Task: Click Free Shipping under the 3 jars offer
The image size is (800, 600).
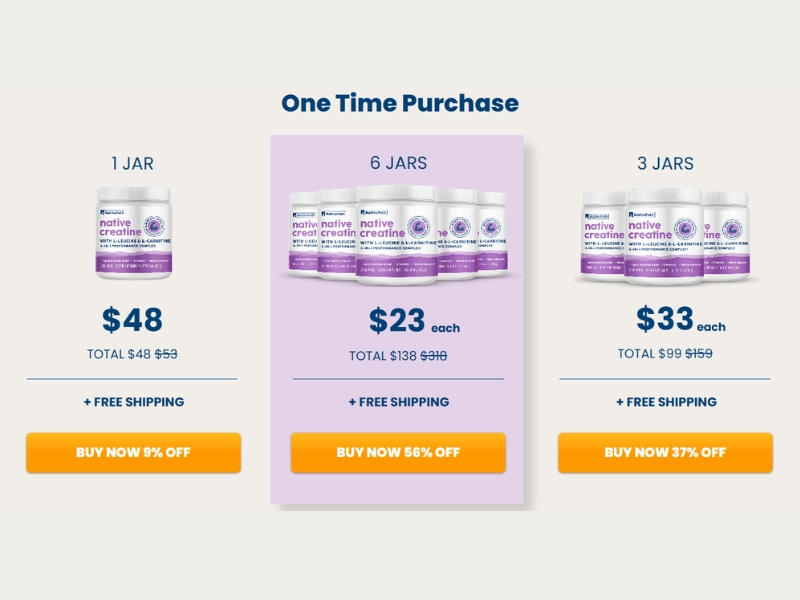Action: (665, 402)
